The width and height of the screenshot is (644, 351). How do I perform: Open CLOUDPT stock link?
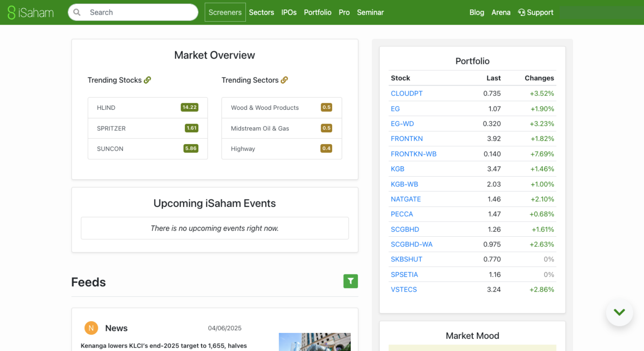pyautogui.click(x=406, y=93)
